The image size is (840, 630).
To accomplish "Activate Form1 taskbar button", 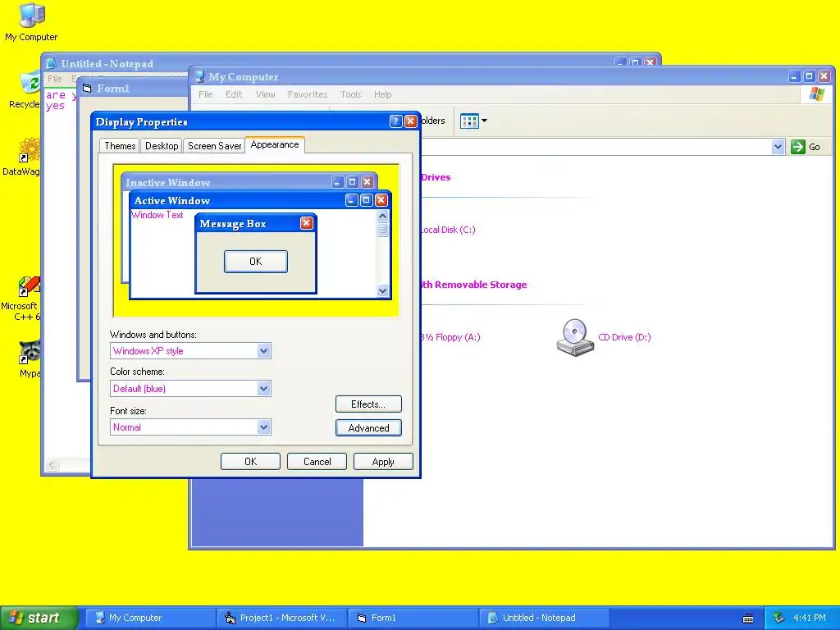I will coord(413,618).
